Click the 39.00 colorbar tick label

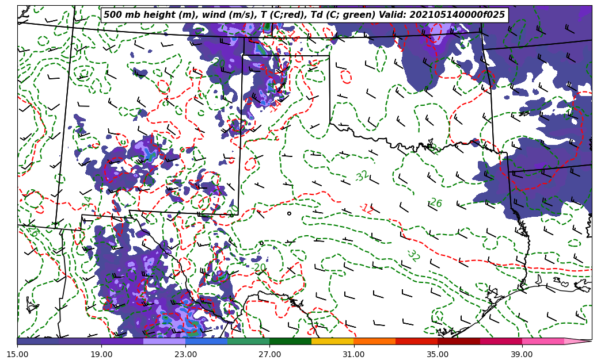[522, 354]
